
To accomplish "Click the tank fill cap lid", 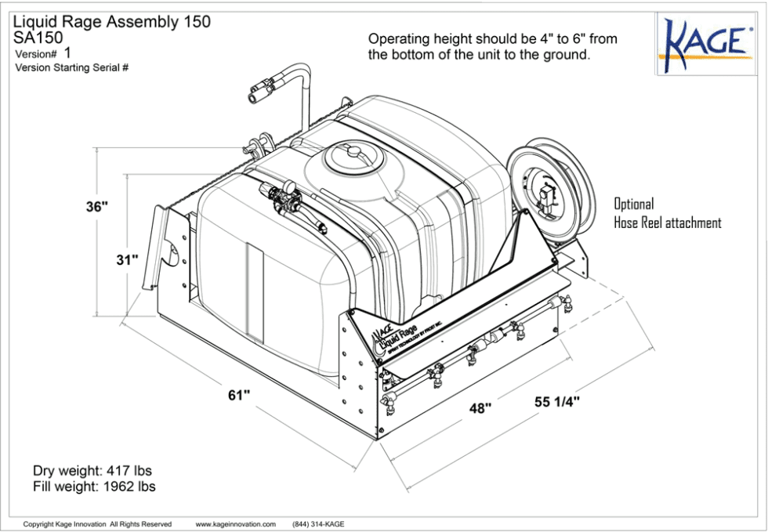I will [x=353, y=155].
